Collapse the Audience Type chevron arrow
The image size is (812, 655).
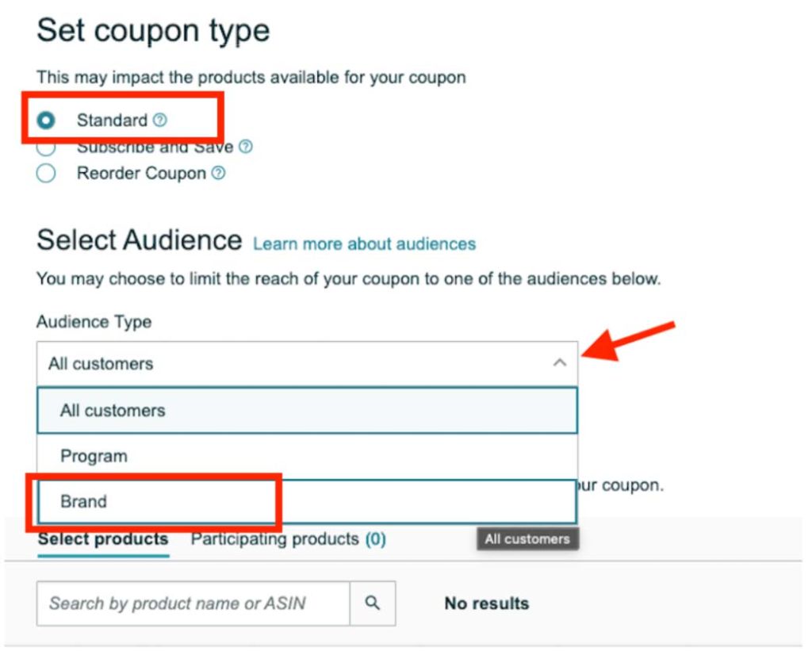[x=559, y=363]
